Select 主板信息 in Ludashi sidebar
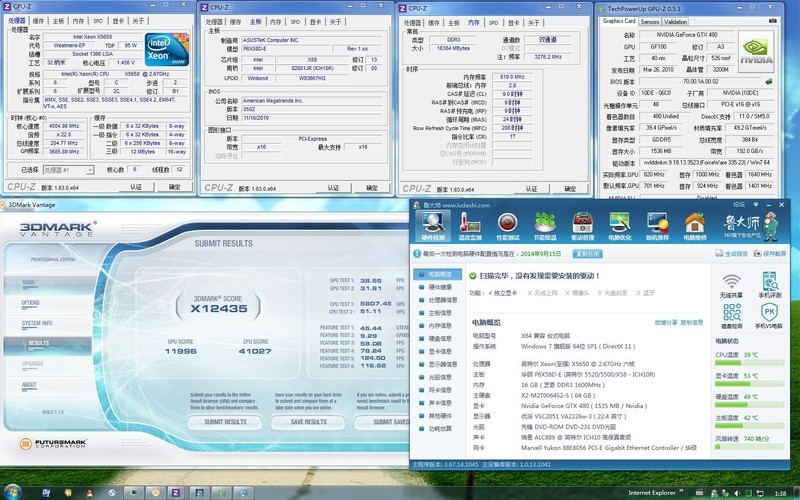 (439, 313)
